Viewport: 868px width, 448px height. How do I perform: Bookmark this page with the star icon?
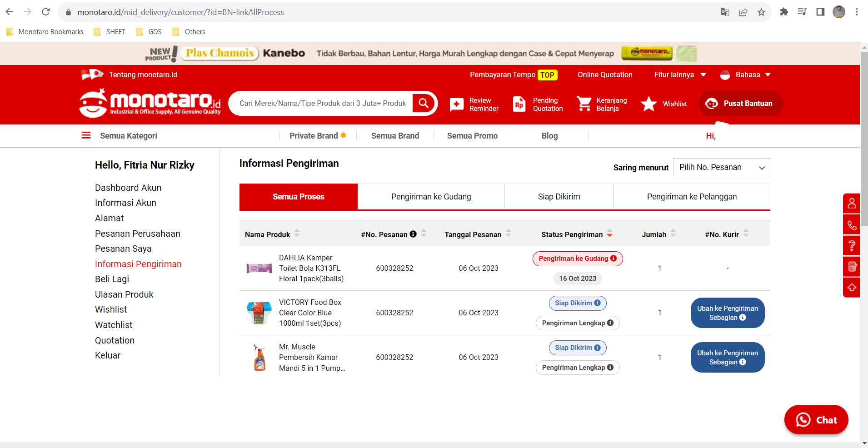click(x=761, y=12)
